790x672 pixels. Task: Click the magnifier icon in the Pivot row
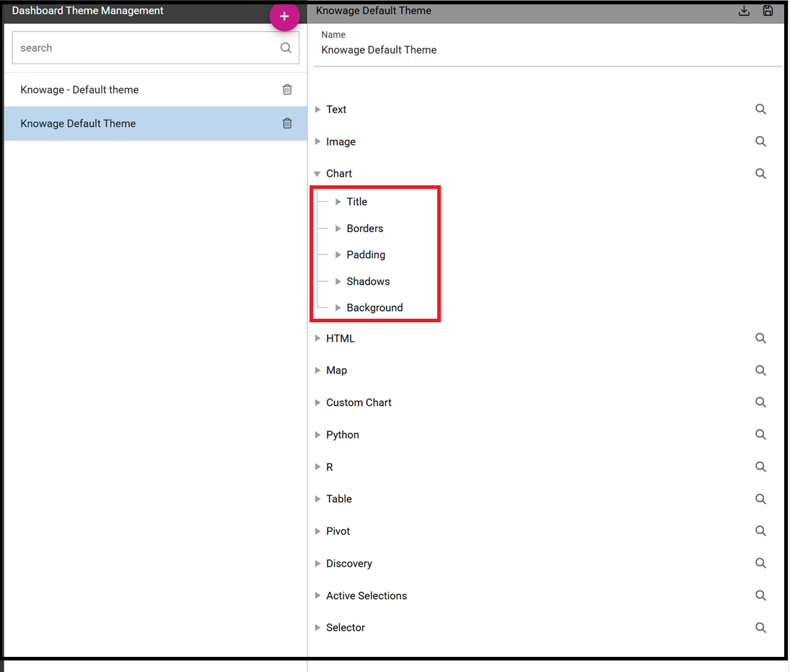point(760,531)
